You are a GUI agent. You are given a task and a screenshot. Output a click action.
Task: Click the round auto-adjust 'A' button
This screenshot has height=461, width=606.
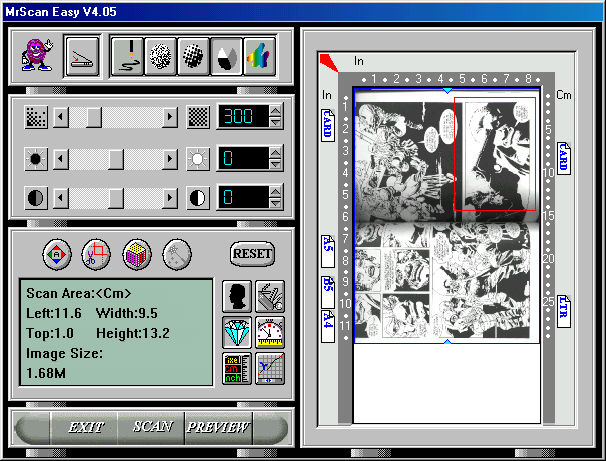[x=57, y=254]
